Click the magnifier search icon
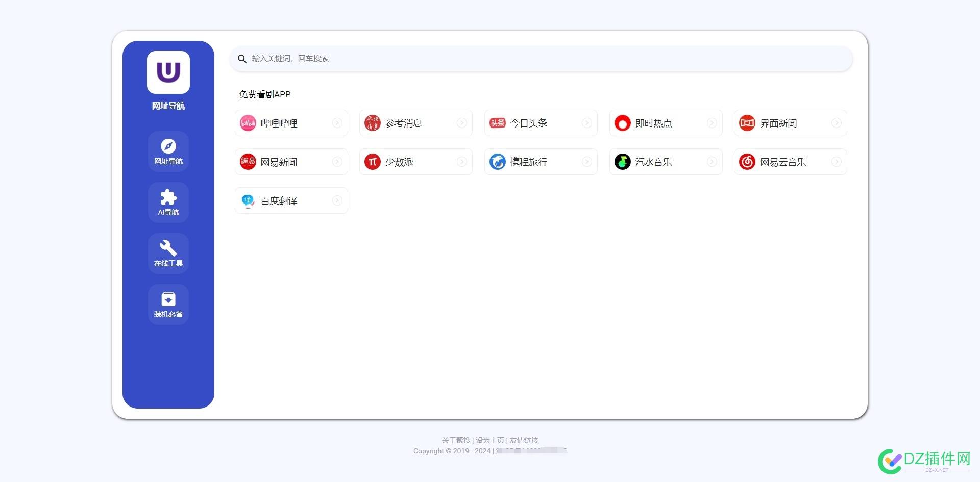This screenshot has width=980, height=482. [242, 59]
